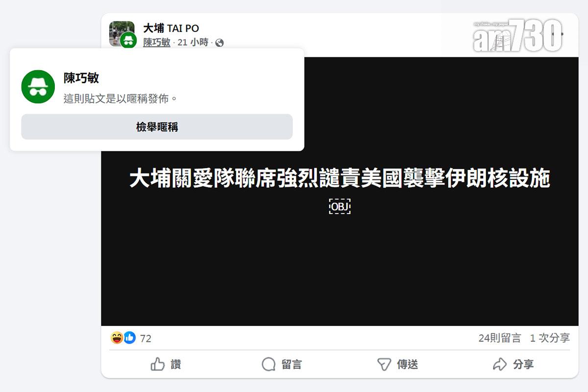Show who reacted via 72 count
The image size is (588, 392).
(146, 339)
